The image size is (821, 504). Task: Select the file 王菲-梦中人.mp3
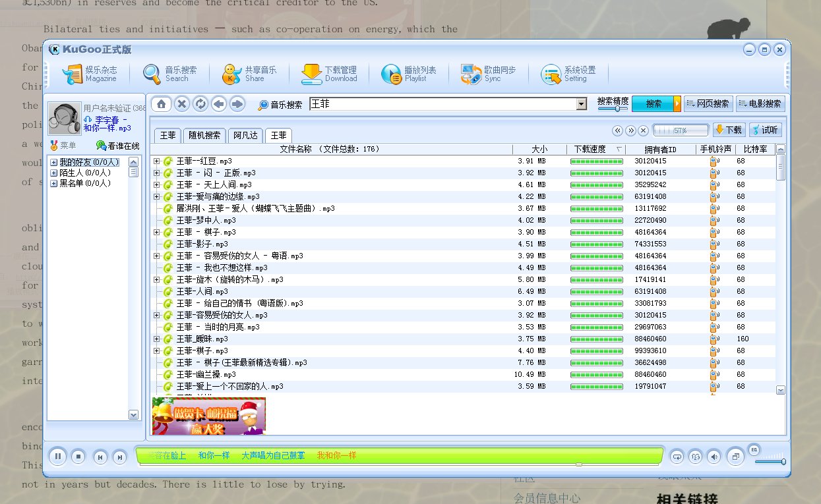point(206,220)
